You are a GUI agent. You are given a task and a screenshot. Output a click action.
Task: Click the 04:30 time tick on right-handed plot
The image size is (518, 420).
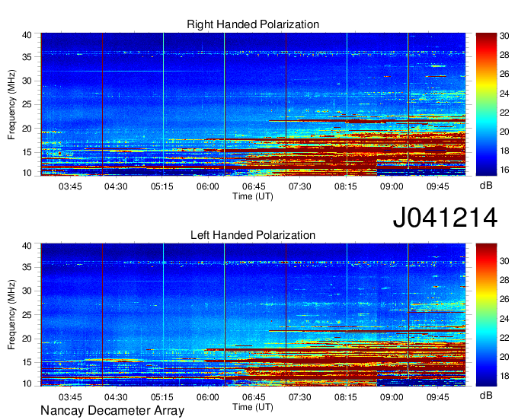[x=116, y=186]
